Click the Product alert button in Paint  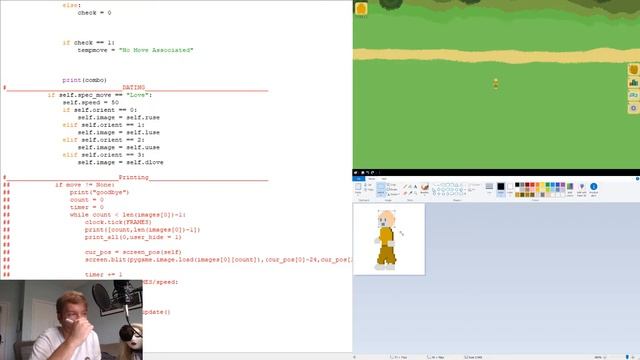593,190
